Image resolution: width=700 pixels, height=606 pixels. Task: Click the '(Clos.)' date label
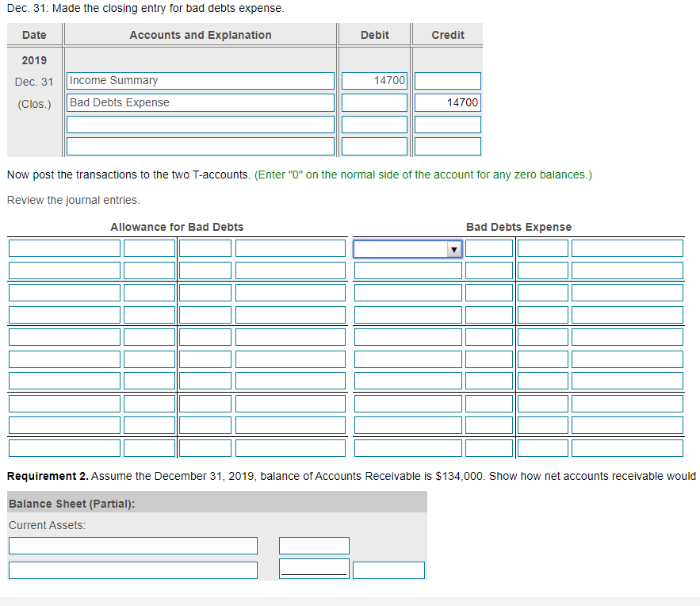34,104
